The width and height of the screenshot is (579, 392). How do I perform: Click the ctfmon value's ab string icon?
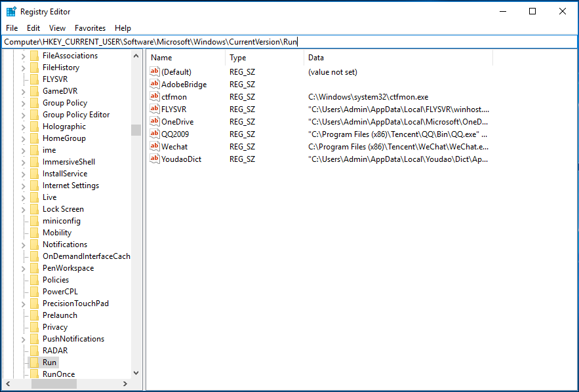point(154,96)
